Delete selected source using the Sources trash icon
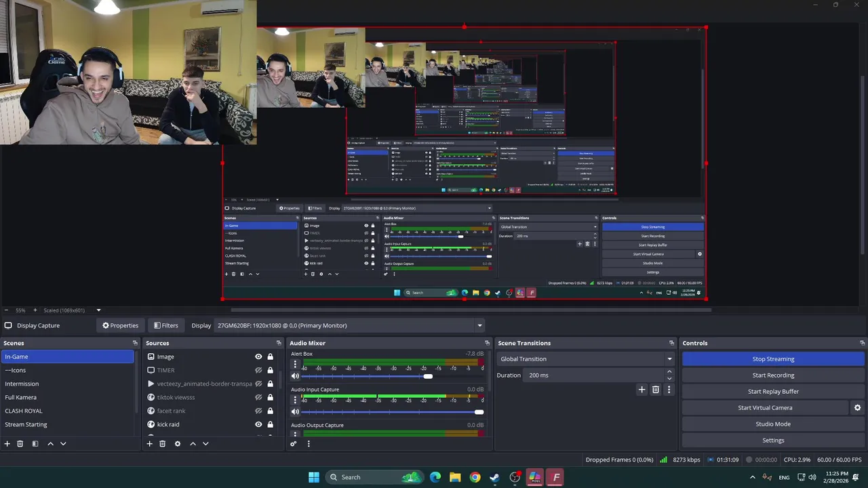Screen dimensions: 868x488 click(x=163, y=444)
